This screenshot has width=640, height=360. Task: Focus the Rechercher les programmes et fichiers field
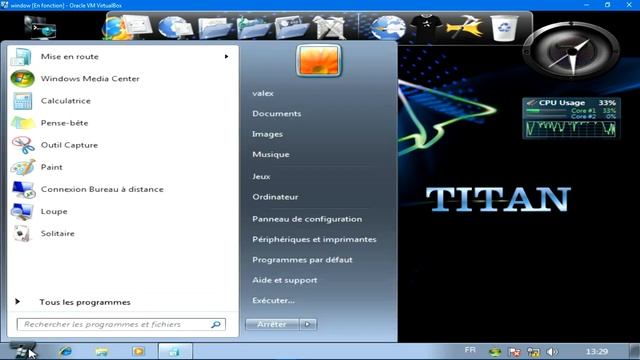point(121,324)
